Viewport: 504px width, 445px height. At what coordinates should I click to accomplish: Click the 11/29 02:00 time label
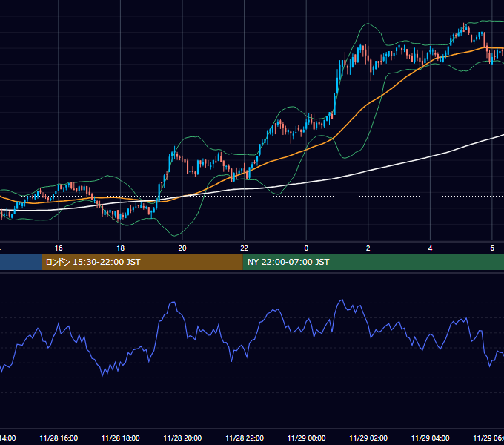368,438
